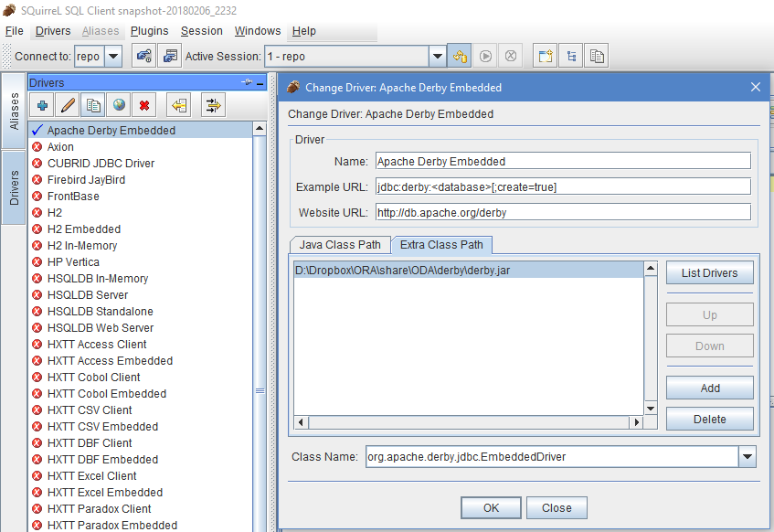This screenshot has height=532, width=774.
Task: Open the File menu
Action: 15,31
